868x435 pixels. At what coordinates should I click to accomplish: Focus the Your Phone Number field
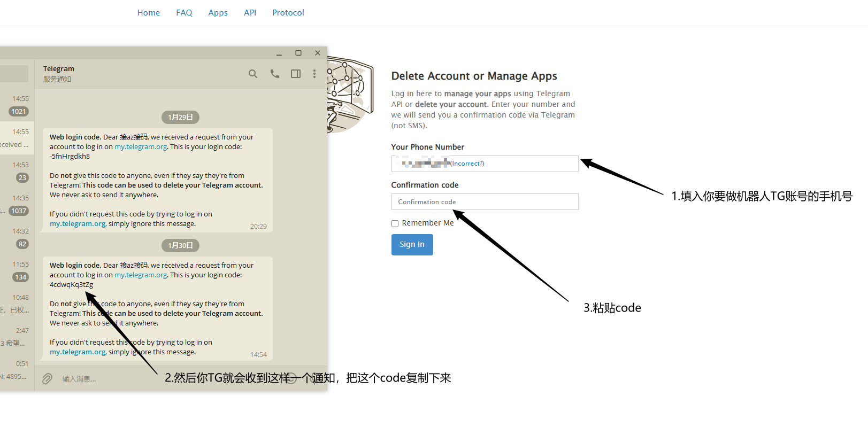coord(485,164)
